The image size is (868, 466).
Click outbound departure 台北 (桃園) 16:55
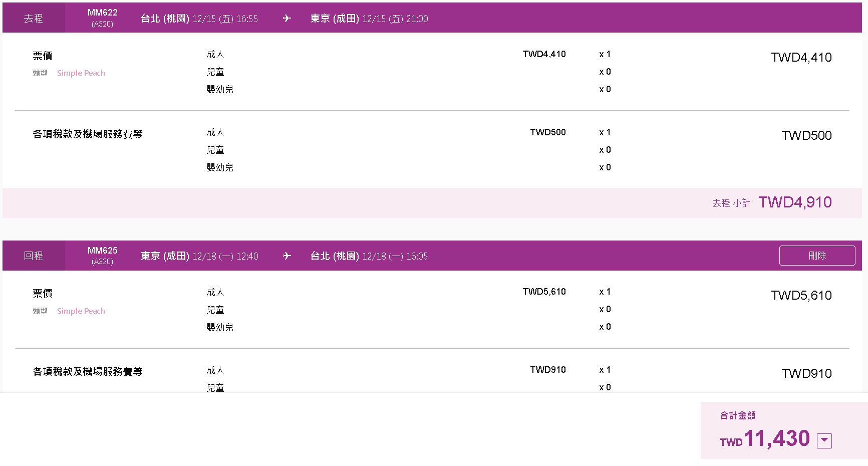pos(199,19)
